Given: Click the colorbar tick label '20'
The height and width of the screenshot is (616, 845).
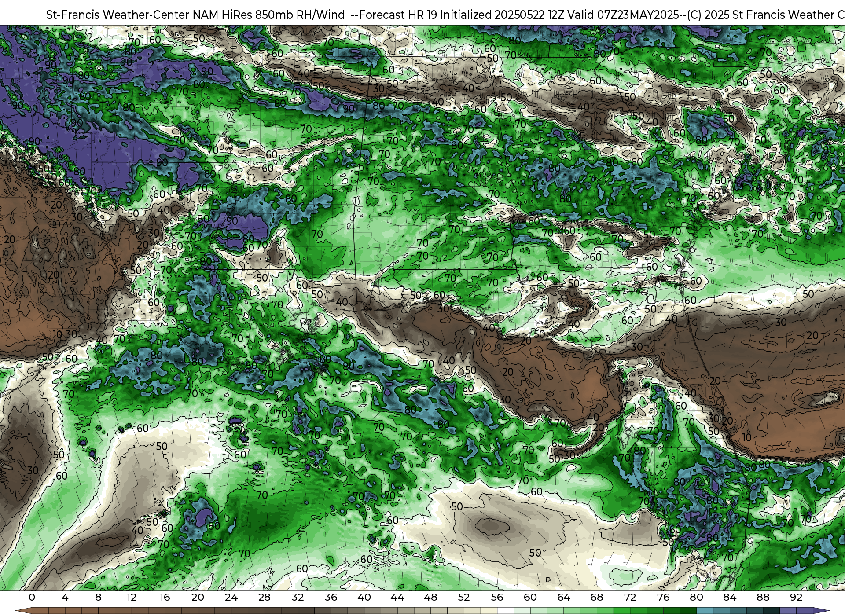Looking at the screenshot, I should coord(198,597).
